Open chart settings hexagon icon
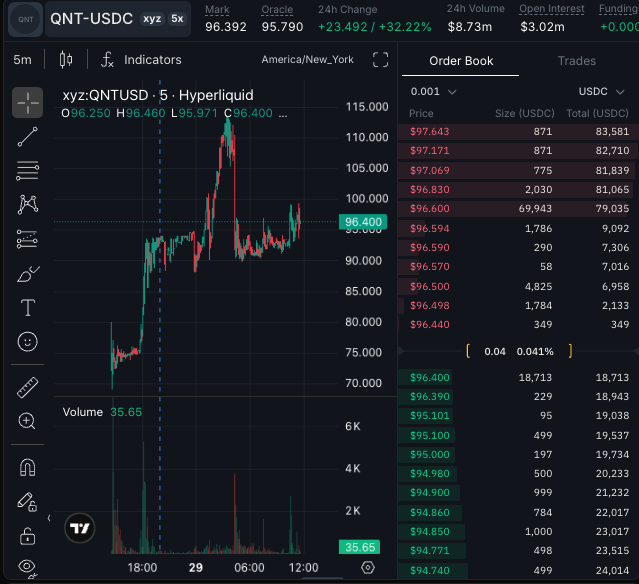This screenshot has width=639, height=584. 368,567
